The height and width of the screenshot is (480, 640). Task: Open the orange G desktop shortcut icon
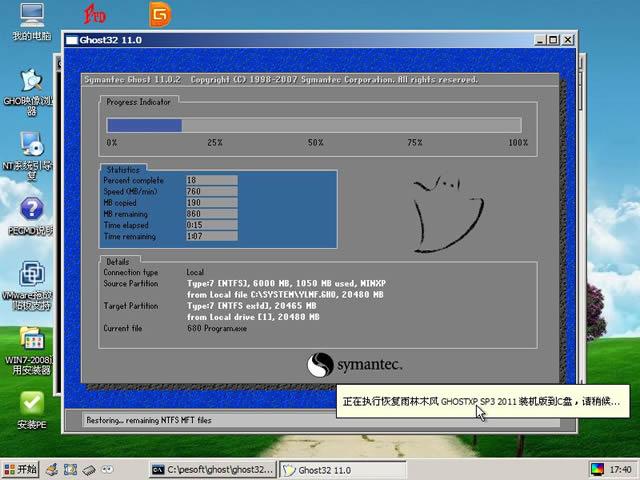point(160,15)
